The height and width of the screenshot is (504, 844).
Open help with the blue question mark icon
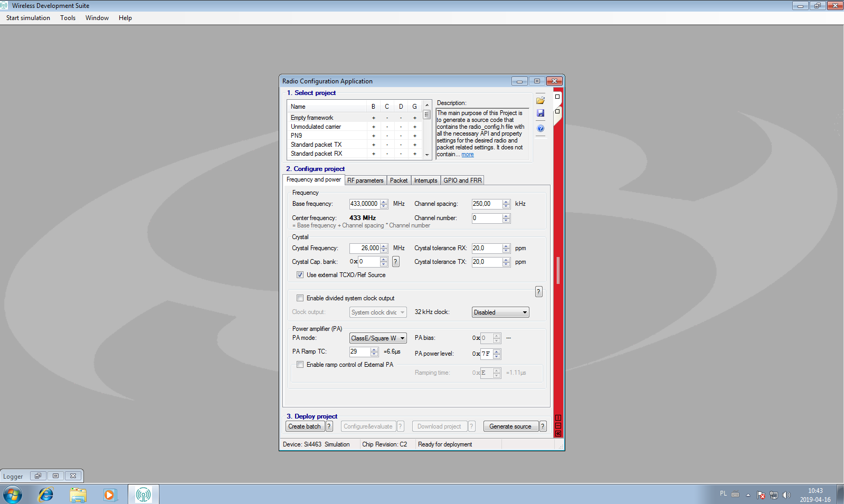pos(540,128)
